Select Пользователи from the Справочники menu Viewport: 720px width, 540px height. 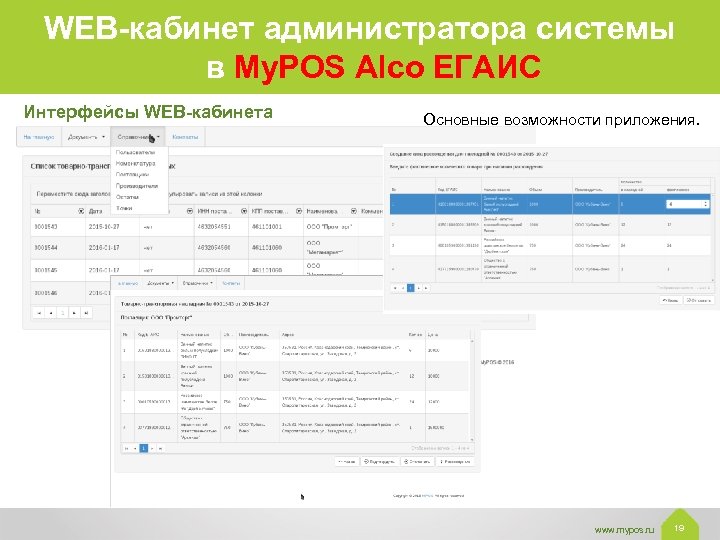point(135,152)
